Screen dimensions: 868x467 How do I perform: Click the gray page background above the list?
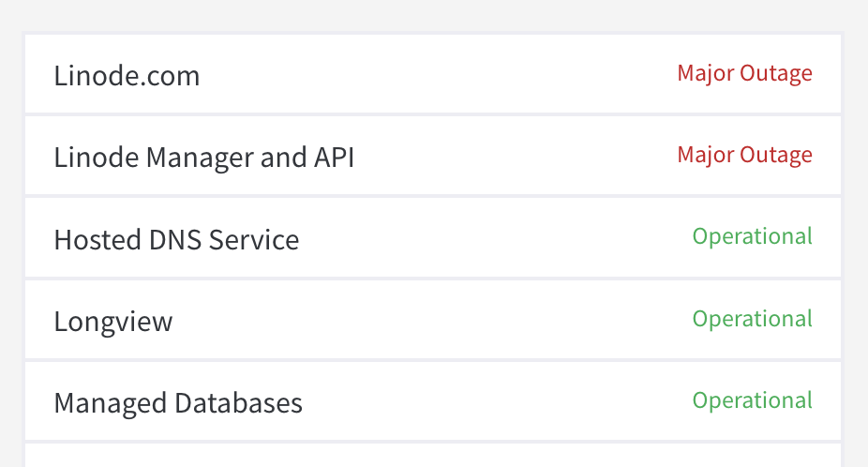pos(431,15)
